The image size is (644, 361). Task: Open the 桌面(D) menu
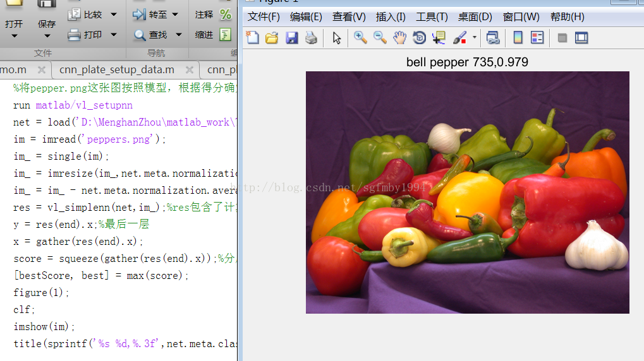pyautogui.click(x=475, y=17)
